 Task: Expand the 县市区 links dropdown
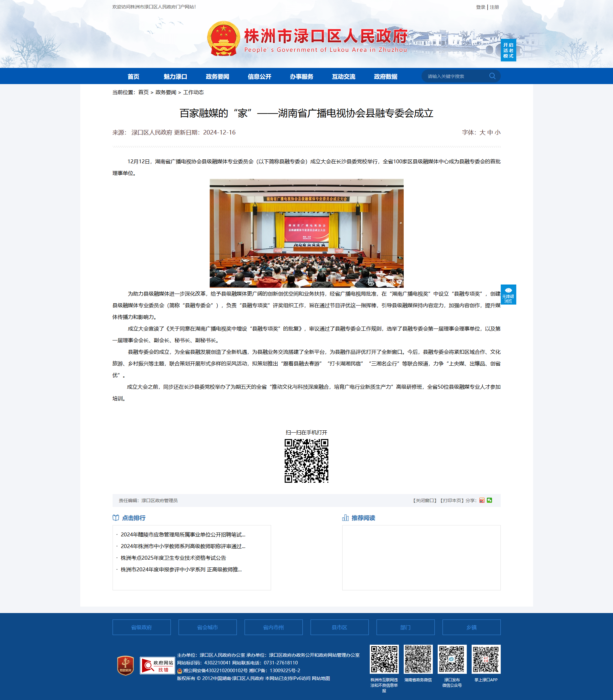(x=339, y=627)
